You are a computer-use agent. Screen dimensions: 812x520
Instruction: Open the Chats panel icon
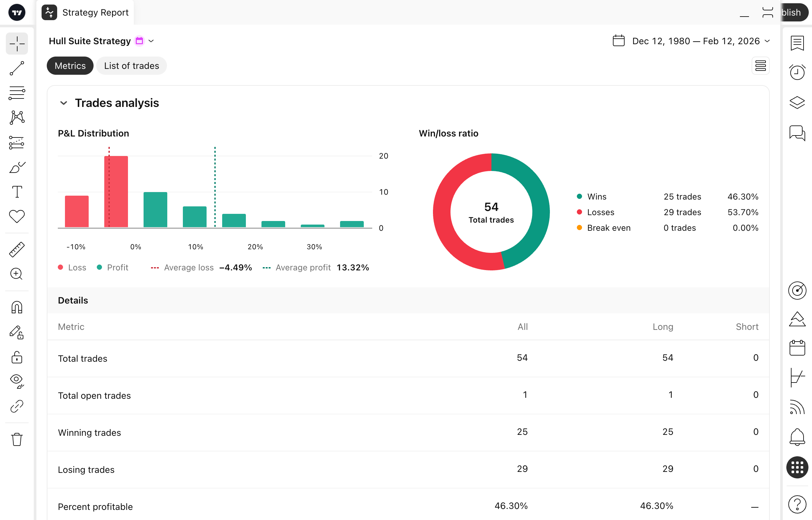coord(797,133)
